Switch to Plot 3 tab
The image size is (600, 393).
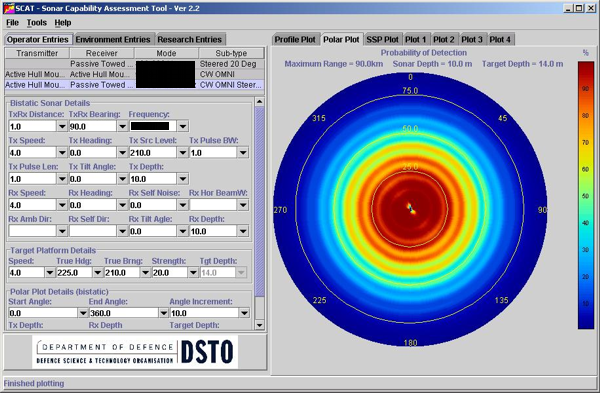(x=472, y=39)
